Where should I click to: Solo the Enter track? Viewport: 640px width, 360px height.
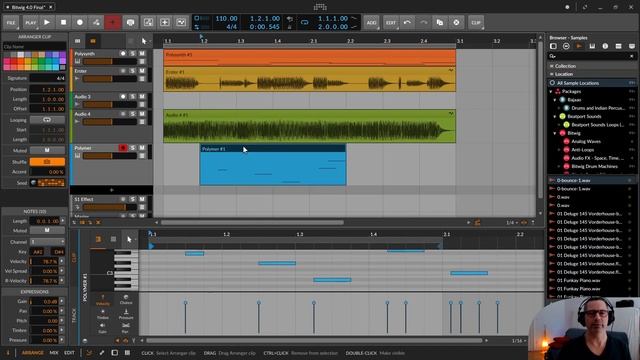(133, 71)
